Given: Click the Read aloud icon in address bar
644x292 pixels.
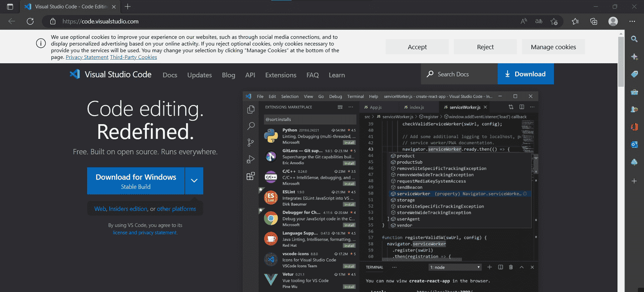Looking at the screenshot, I should 524,21.
